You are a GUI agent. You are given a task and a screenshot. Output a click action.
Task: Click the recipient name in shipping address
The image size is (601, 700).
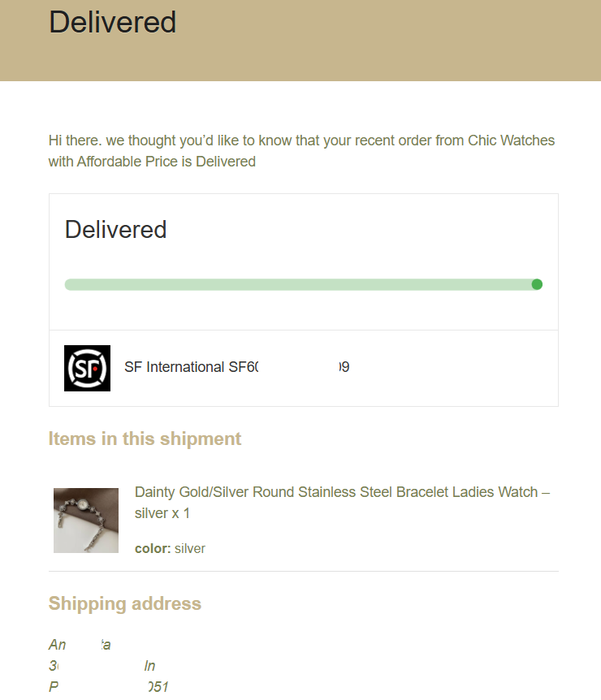pos(80,645)
